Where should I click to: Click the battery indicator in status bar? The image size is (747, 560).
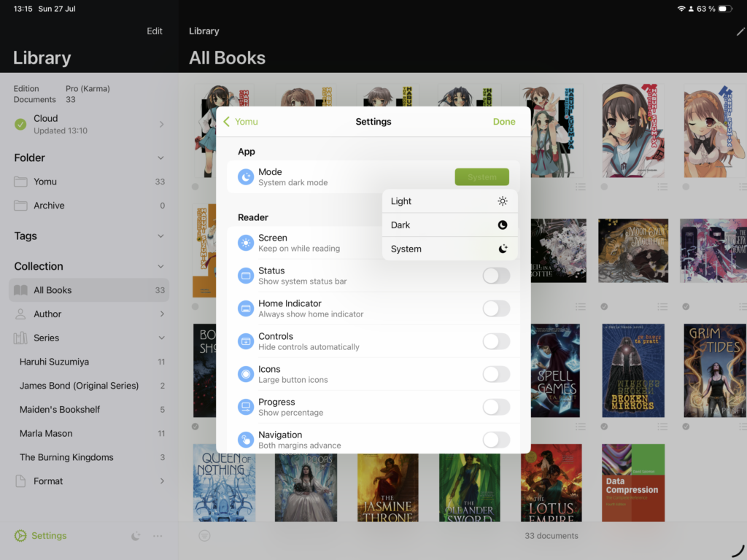(x=725, y=9)
